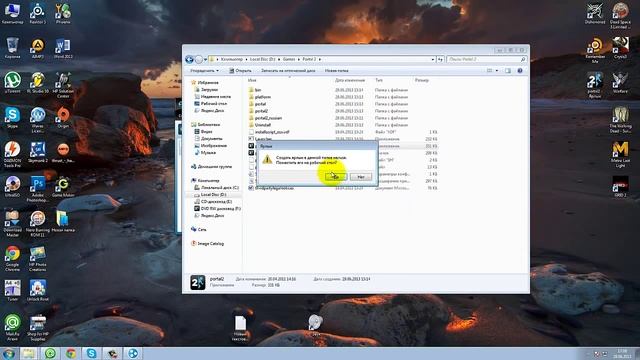The width and height of the screenshot is (640, 360).
Task: Open the Корзина recycle bin icon
Action: coord(12,48)
